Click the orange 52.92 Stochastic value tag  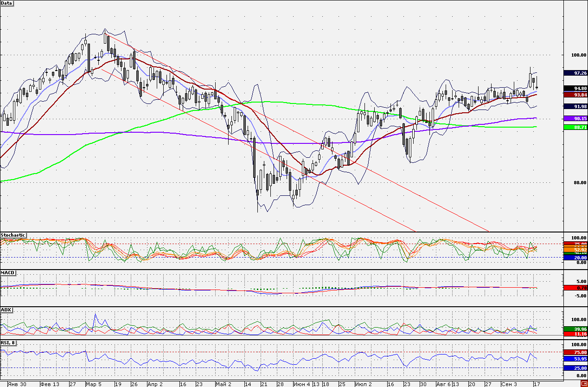pyautogui.click(x=575, y=250)
